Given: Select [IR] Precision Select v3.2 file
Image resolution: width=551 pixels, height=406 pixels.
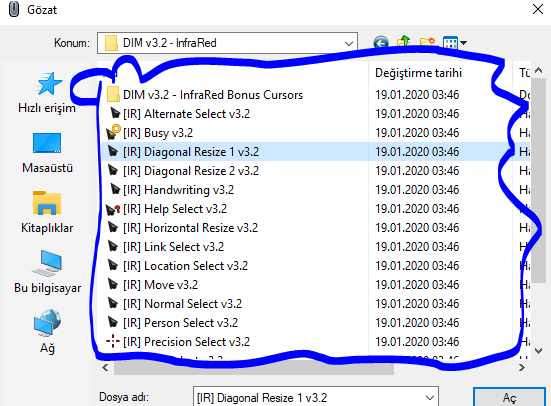Looking at the screenshot, I should [x=187, y=342].
